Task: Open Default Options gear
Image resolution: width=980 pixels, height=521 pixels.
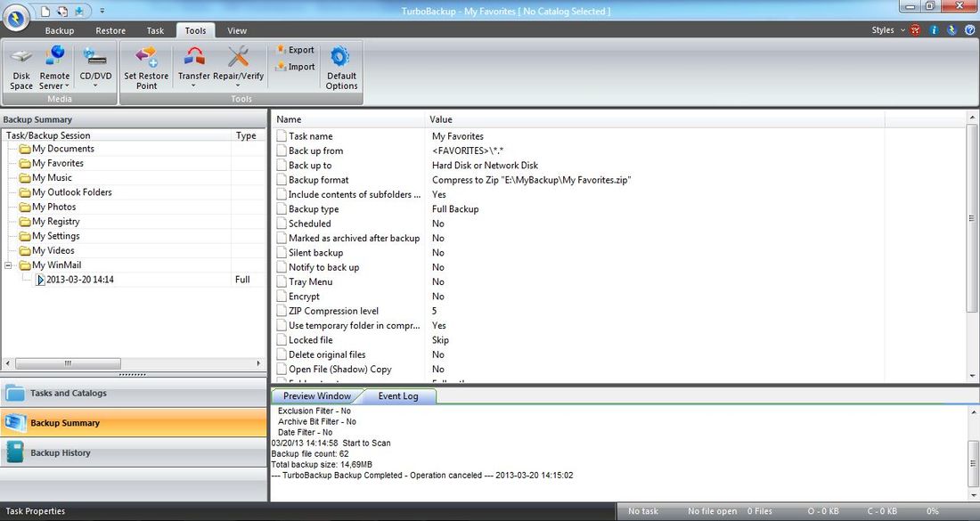Action: (341, 68)
